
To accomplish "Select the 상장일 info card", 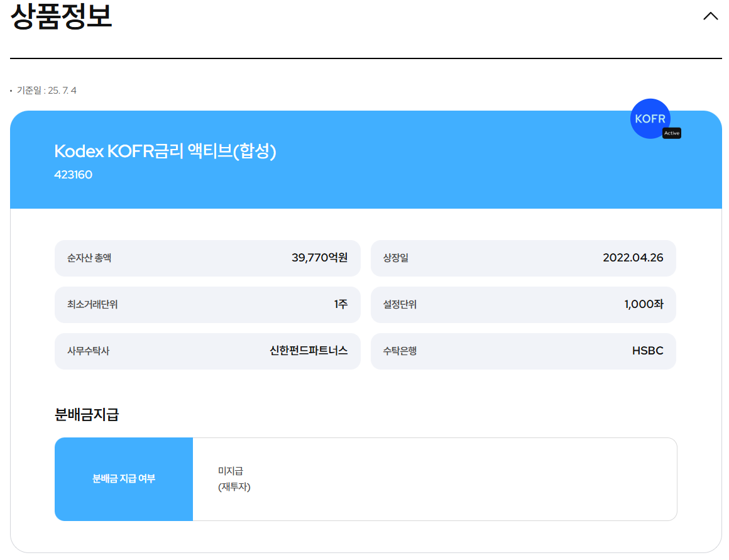I will pos(524,258).
